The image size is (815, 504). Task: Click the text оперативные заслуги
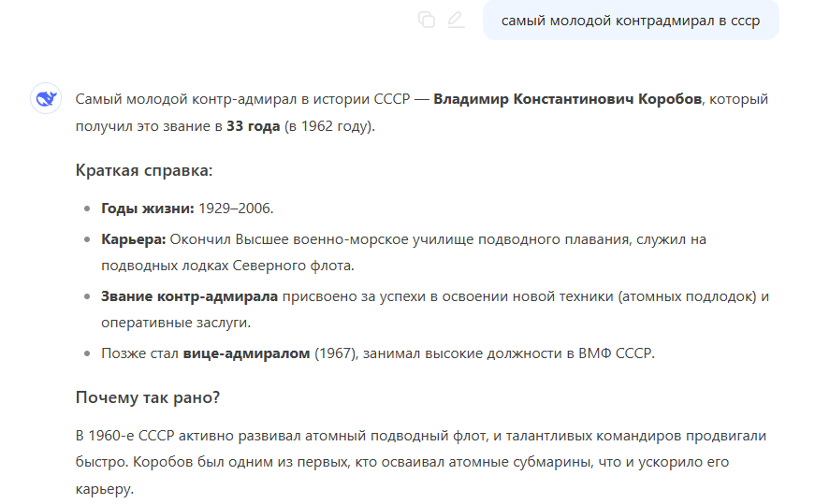click(x=176, y=323)
